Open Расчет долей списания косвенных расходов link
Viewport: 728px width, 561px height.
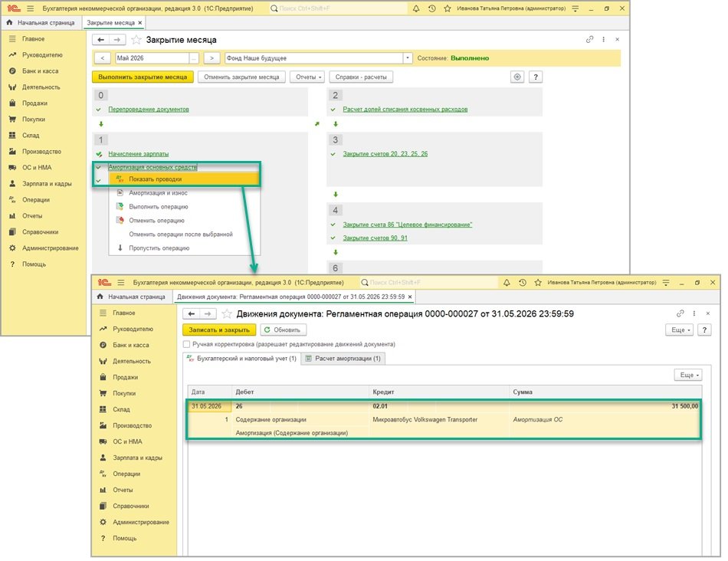pyautogui.click(x=405, y=109)
